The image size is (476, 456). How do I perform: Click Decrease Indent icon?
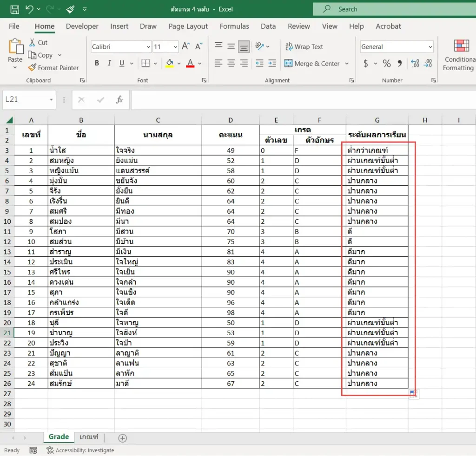(x=259, y=63)
